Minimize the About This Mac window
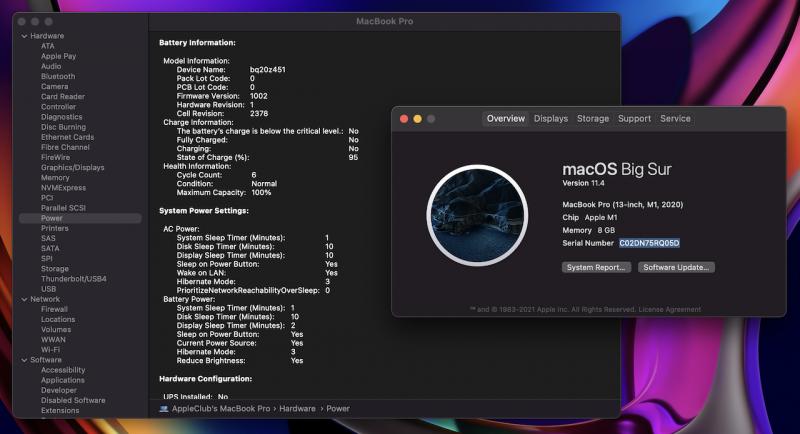 (x=417, y=119)
